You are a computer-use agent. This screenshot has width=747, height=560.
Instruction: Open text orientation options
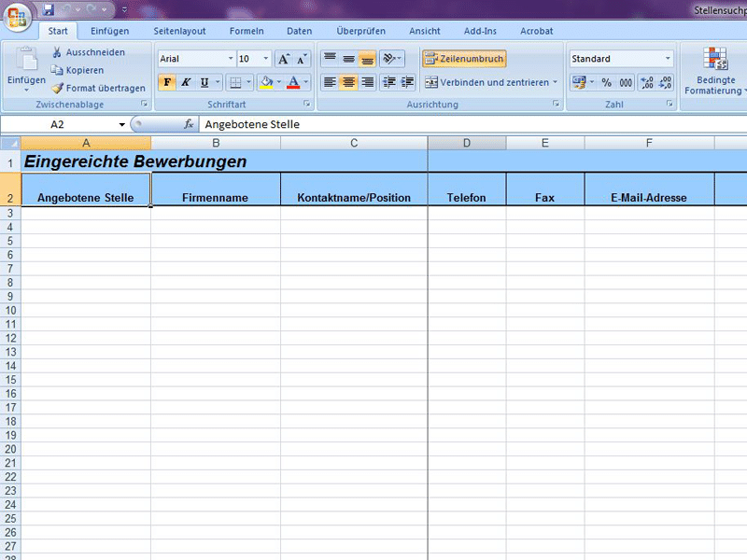(x=391, y=59)
